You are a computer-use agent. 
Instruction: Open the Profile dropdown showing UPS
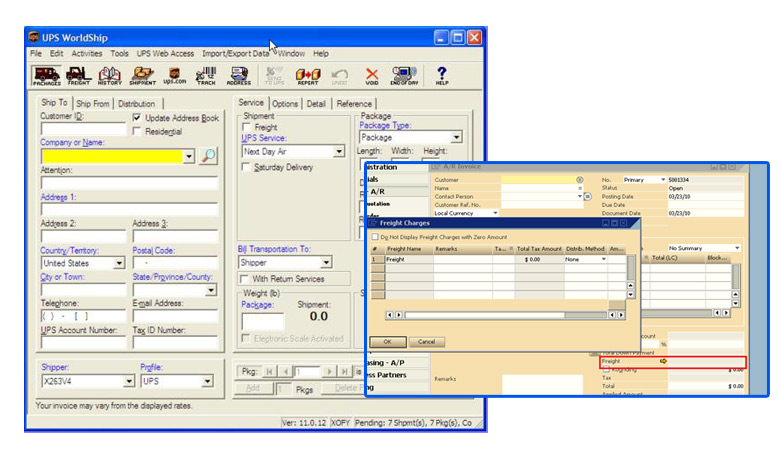207,381
